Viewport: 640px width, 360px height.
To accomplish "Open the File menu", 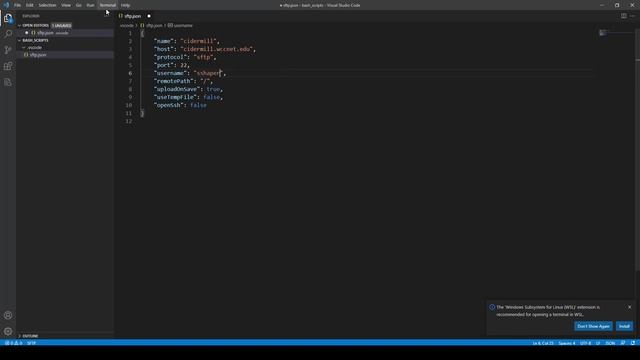I will 18,5.
